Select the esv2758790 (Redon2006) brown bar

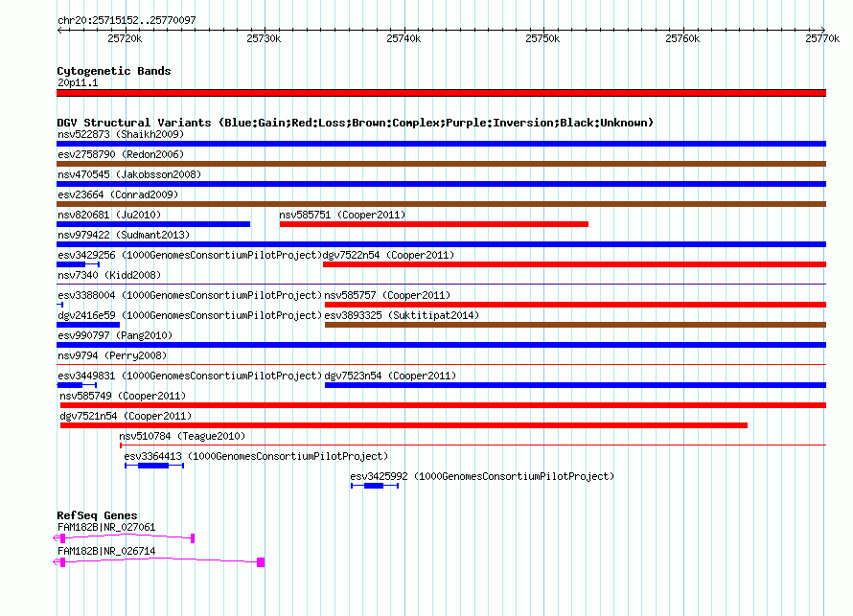[441, 164]
